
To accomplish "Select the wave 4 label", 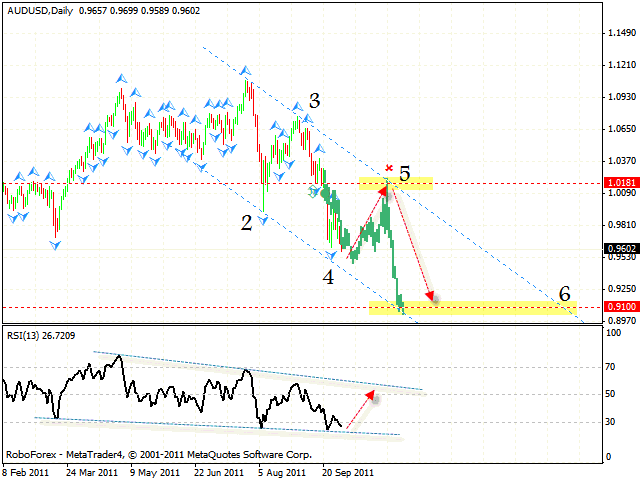I will 328,277.
